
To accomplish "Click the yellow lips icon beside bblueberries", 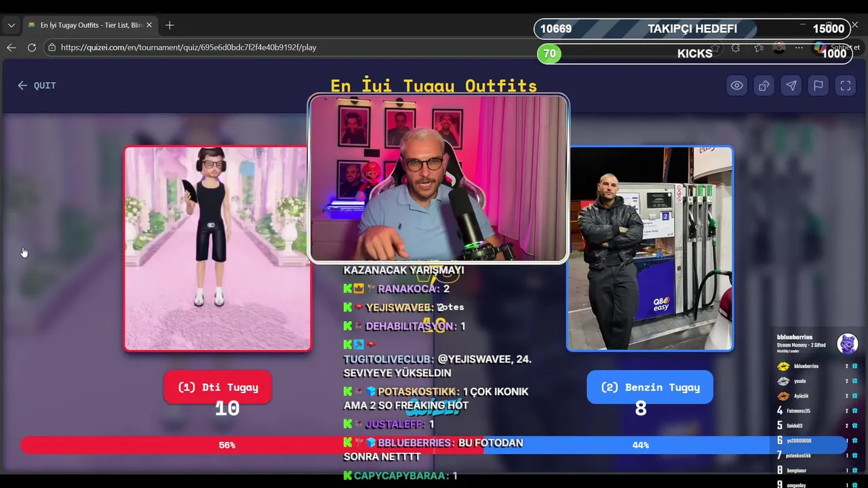I will click(x=783, y=366).
